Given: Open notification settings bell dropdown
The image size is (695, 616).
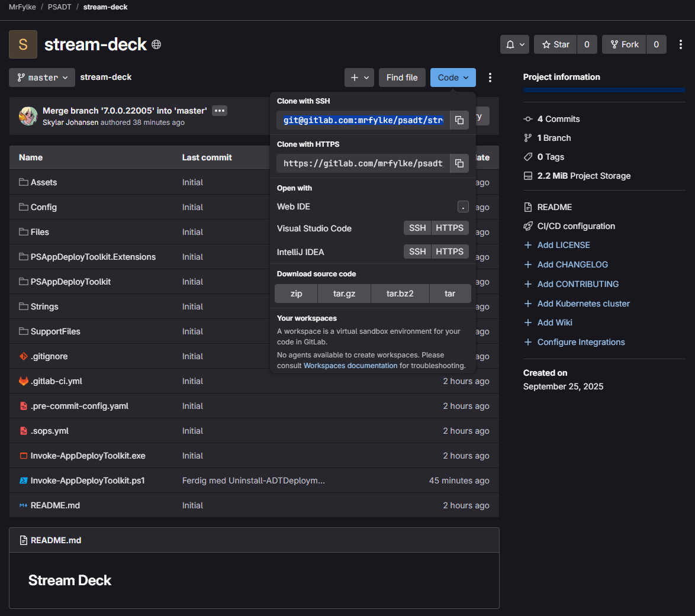Looking at the screenshot, I should [514, 44].
